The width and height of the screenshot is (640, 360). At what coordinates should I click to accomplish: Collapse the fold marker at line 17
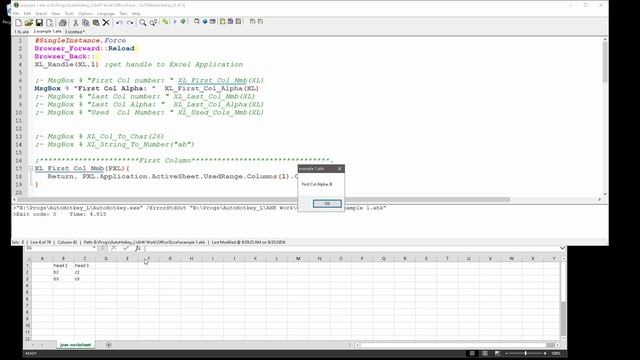(30, 168)
